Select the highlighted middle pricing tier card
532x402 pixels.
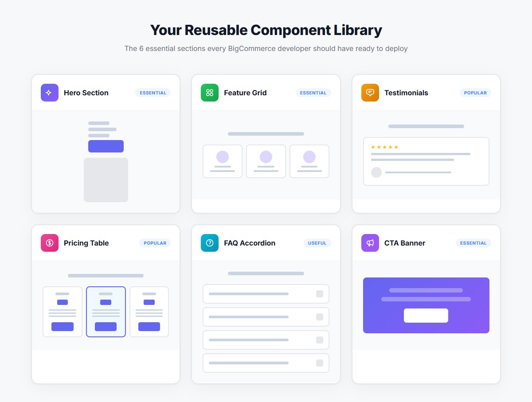pos(106,312)
